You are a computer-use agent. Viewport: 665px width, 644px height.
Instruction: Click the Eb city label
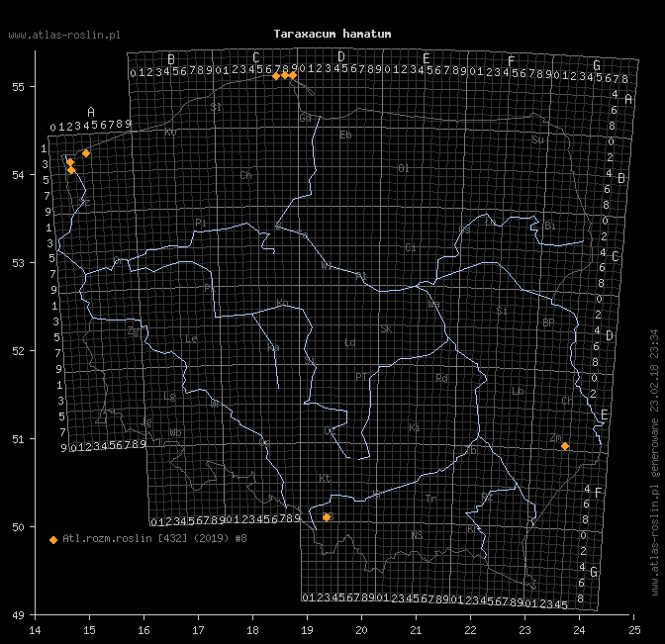point(345,135)
